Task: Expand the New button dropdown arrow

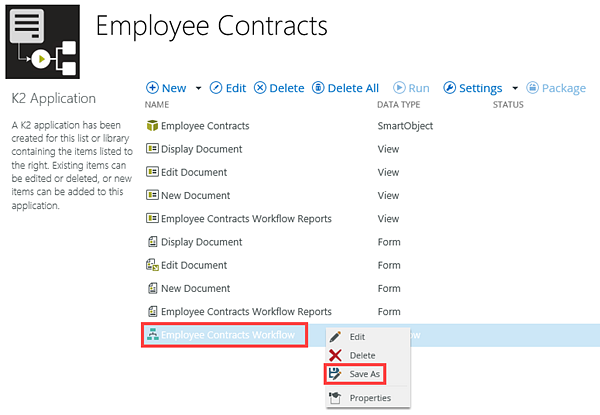Action: (198, 88)
